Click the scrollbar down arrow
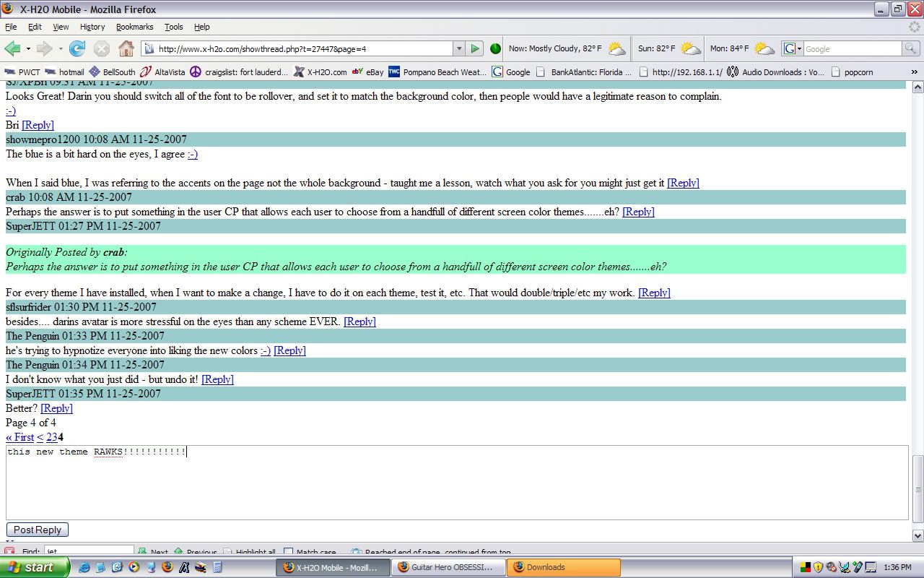The height and width of the screenshot is (578, 924). pos(918,536)
